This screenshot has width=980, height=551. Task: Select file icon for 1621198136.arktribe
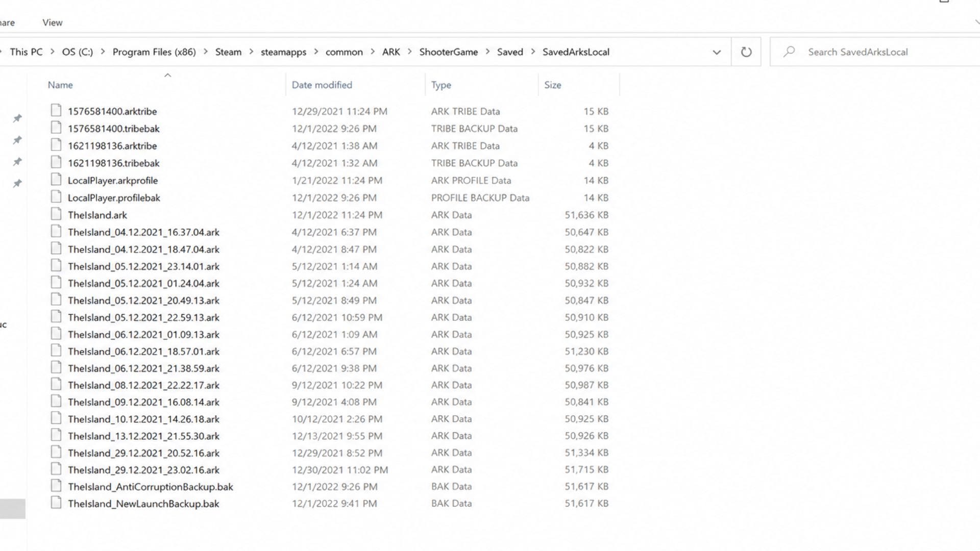pos(56,145)
